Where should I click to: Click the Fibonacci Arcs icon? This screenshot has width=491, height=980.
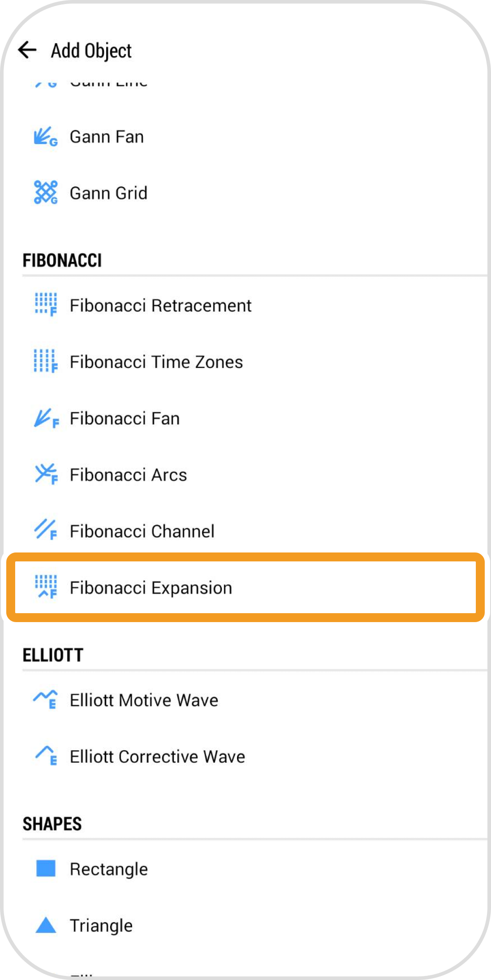pos(46,474)
